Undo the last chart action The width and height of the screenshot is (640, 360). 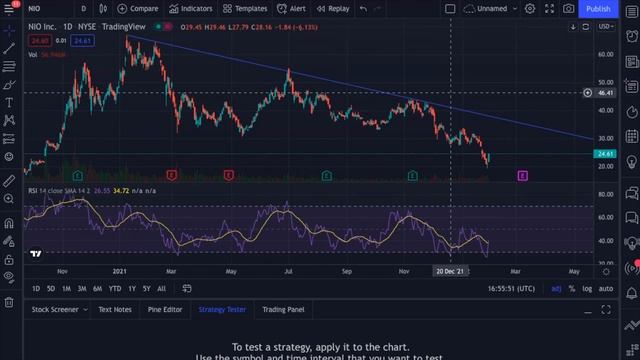pos(363,9)
